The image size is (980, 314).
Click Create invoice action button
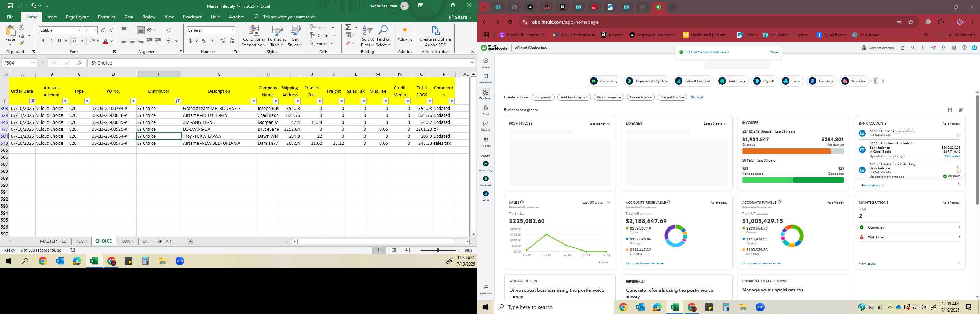[641, 97]
